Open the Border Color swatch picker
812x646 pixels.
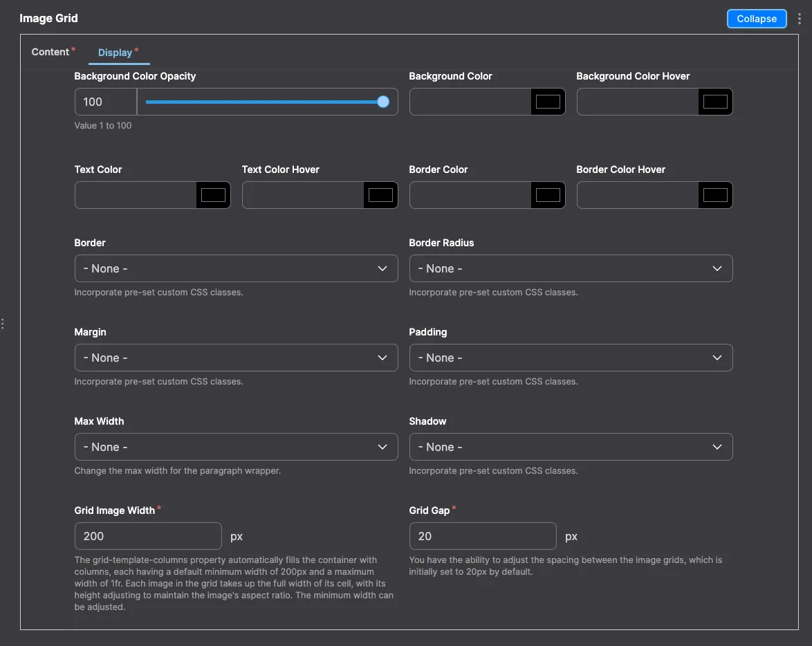(548, 195)
